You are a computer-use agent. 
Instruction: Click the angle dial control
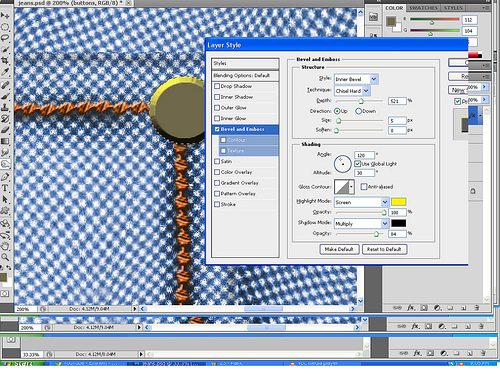point(343,164)
